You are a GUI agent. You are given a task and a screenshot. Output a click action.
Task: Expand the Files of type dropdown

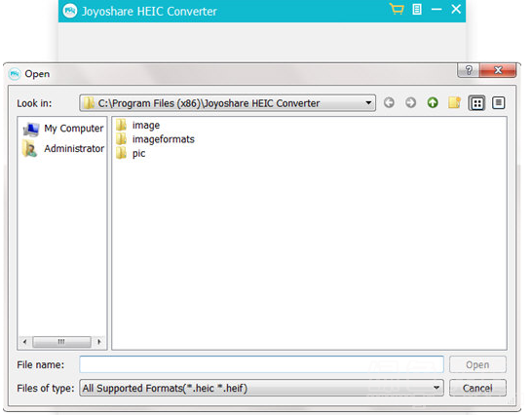[437, 388]
